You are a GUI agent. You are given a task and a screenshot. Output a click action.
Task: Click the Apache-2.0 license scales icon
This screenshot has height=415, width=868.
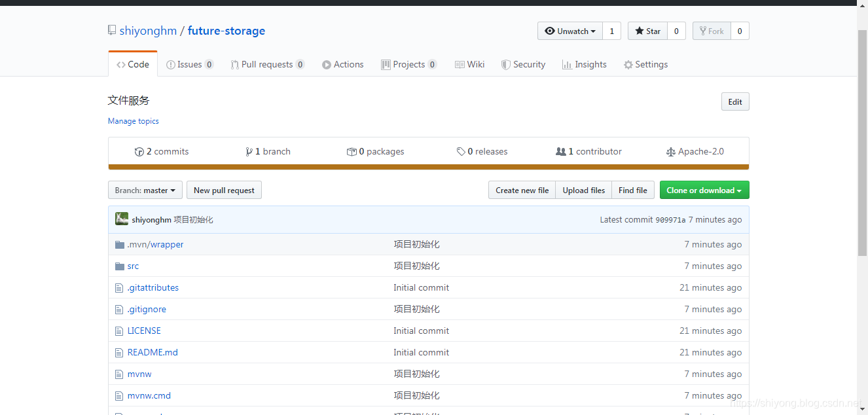pos(671,151)
